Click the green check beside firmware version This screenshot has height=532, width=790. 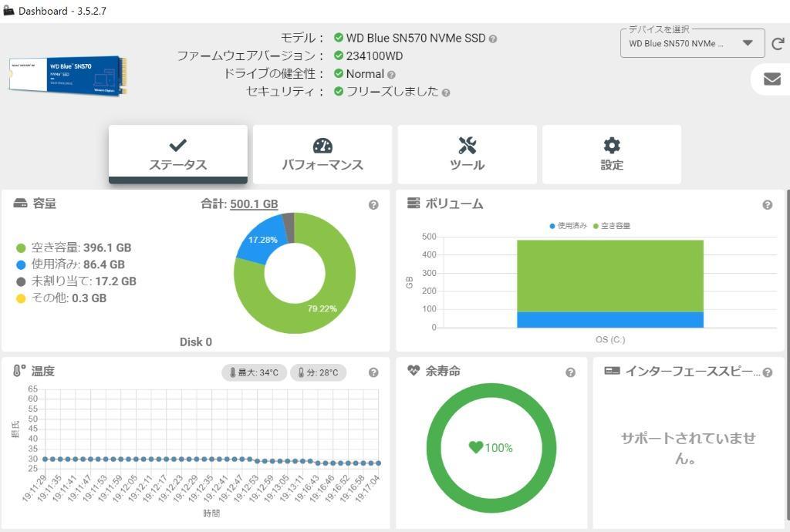click(x=339, y=56)
